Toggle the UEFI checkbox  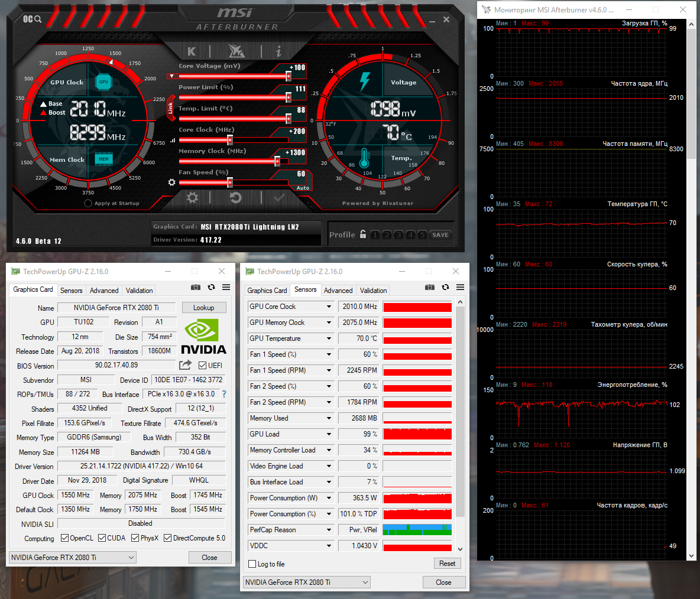203,366
